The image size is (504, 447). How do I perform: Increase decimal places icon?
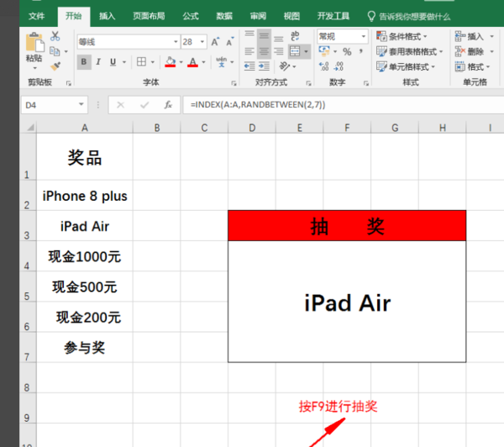pos(323,66)
